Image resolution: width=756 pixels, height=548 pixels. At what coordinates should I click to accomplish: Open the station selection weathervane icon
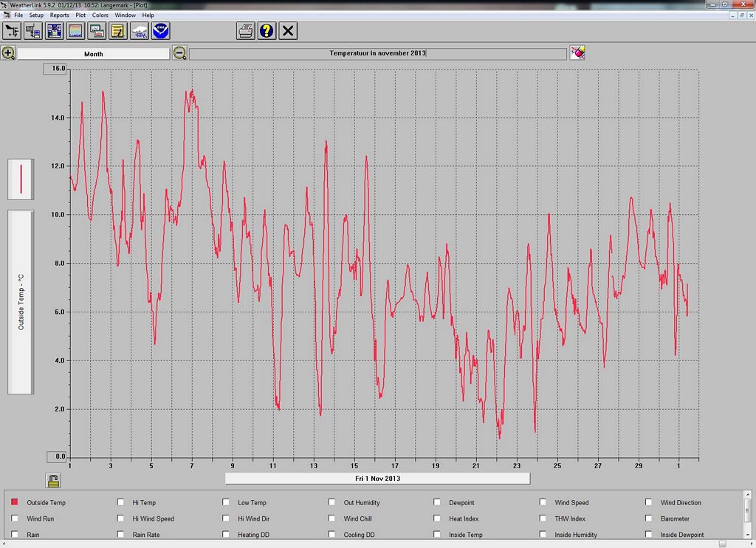click(x=12, y=31)
